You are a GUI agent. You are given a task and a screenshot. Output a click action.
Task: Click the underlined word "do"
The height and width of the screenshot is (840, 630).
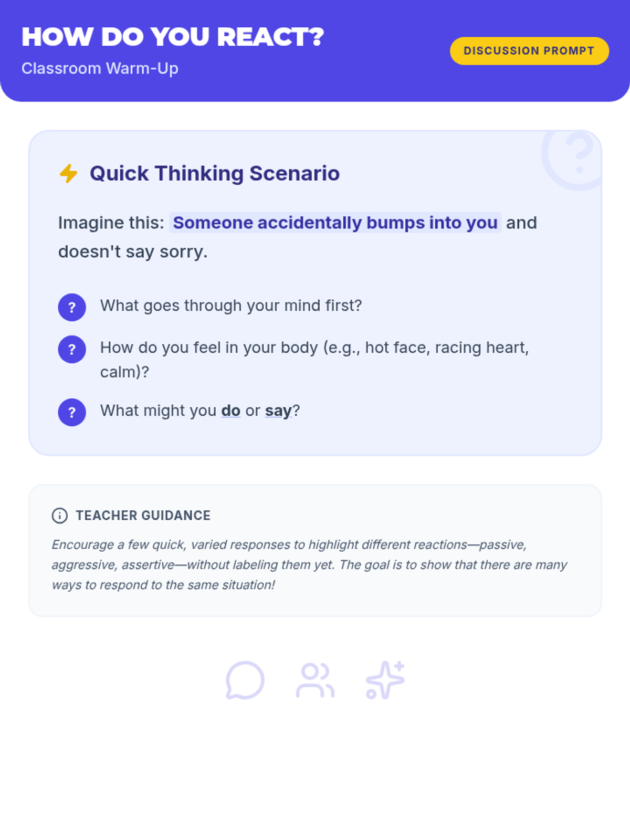pyautogui.click(x=230, y=411)
